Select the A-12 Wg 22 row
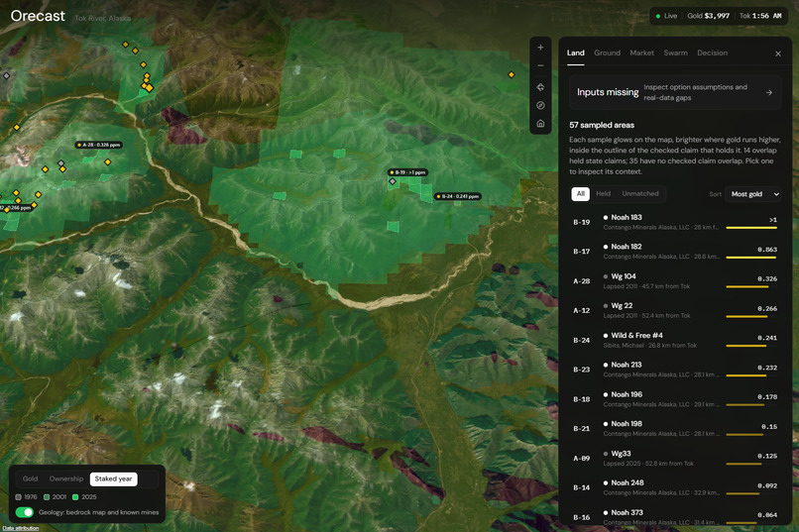 pos(675,310)
